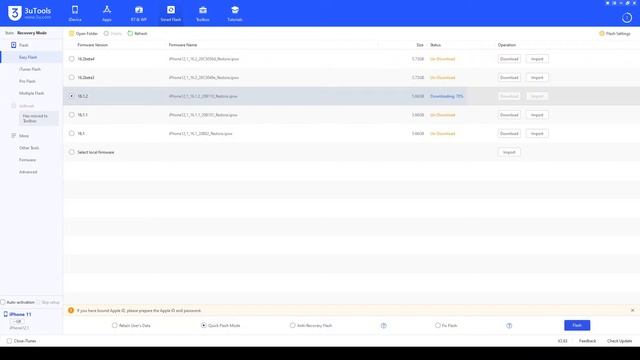Click Downloading 70% progress status
640x360 pixels.
447,96
